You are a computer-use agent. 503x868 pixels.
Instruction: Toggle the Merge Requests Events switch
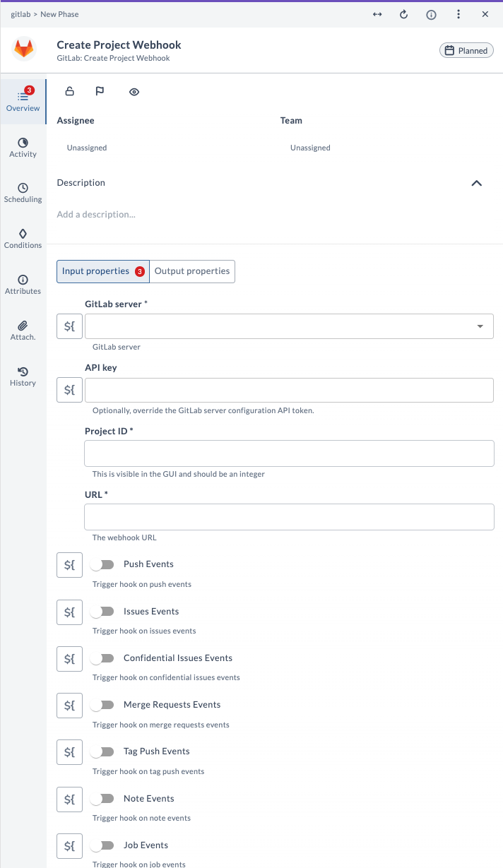tap(102, 705)
